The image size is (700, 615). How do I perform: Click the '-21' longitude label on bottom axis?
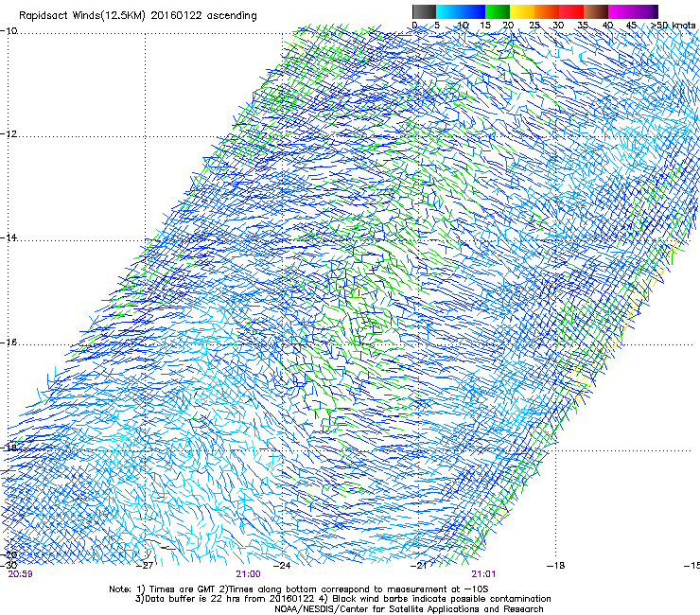(x=419, y=566)
